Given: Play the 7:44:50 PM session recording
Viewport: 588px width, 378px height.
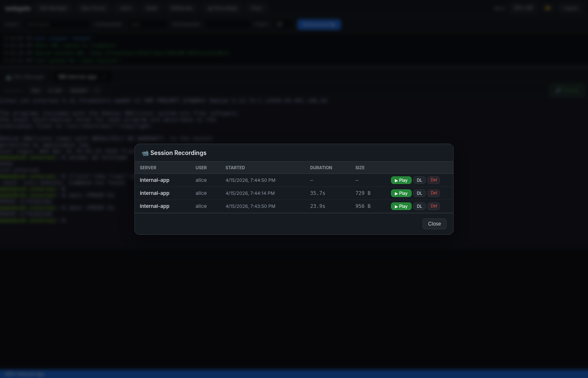Looking at the screenshot, I should coord(401,180).
